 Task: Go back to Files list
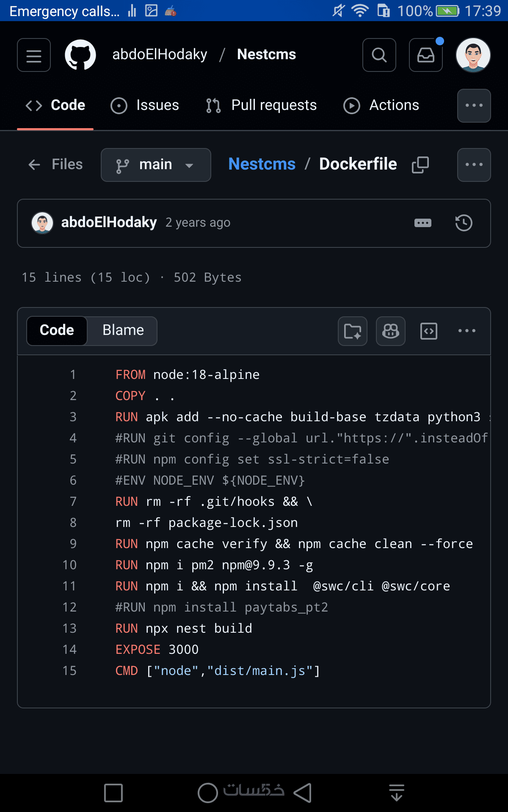click(55, 165)
